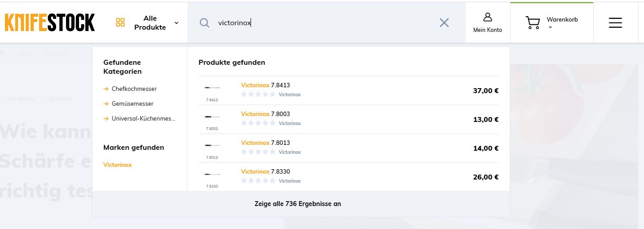Open the hamburger menu
The image size is (644, 229).
pos(615,23)
